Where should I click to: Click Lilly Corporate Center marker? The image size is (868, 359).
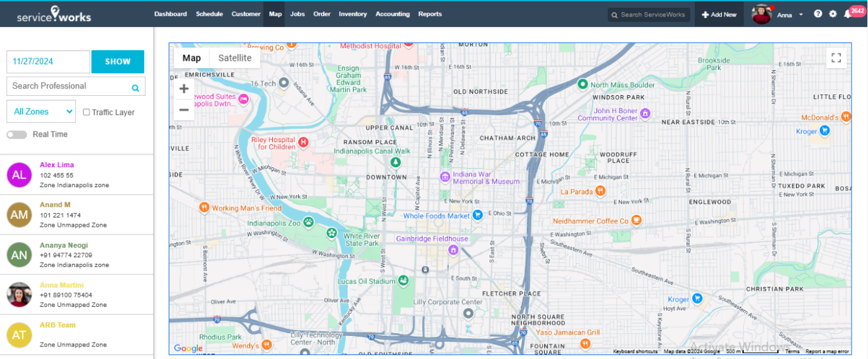[469, 313]
